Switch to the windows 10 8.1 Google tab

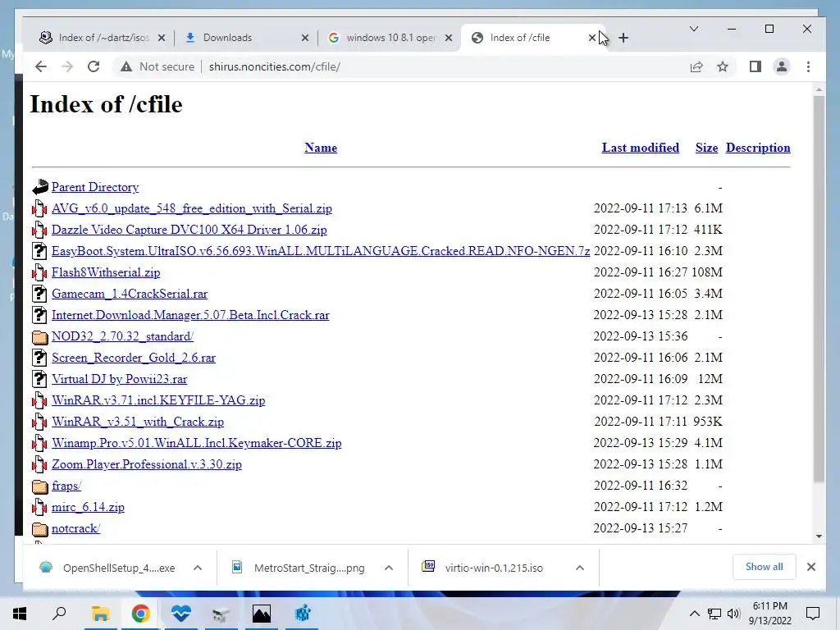click(388, 38)
